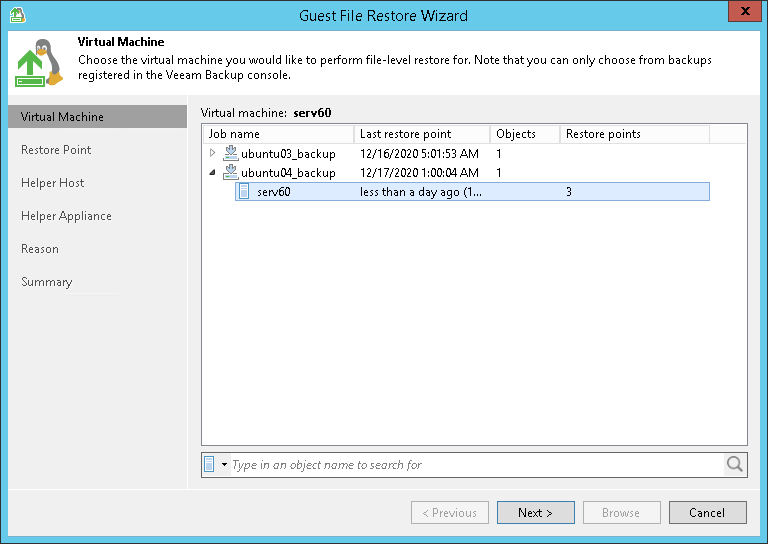Go to the Summary step
Screen dimensions: 768x544
point(47,282)
